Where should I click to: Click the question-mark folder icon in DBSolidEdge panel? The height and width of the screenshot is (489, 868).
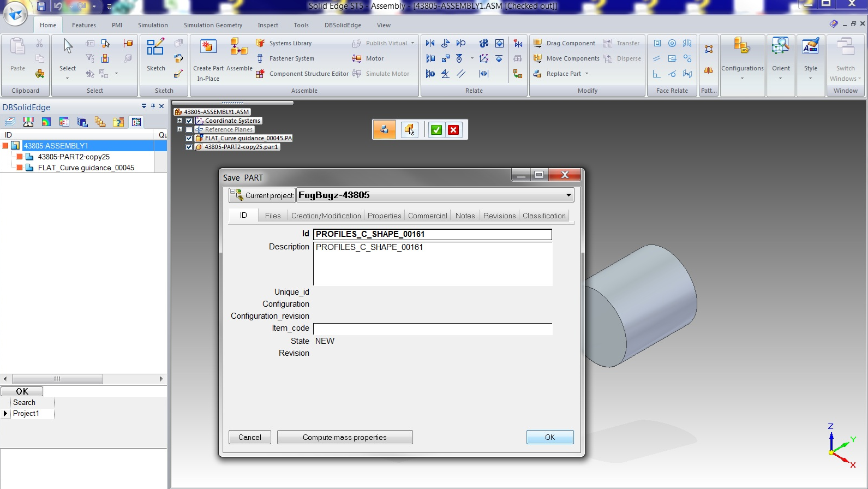118,122
